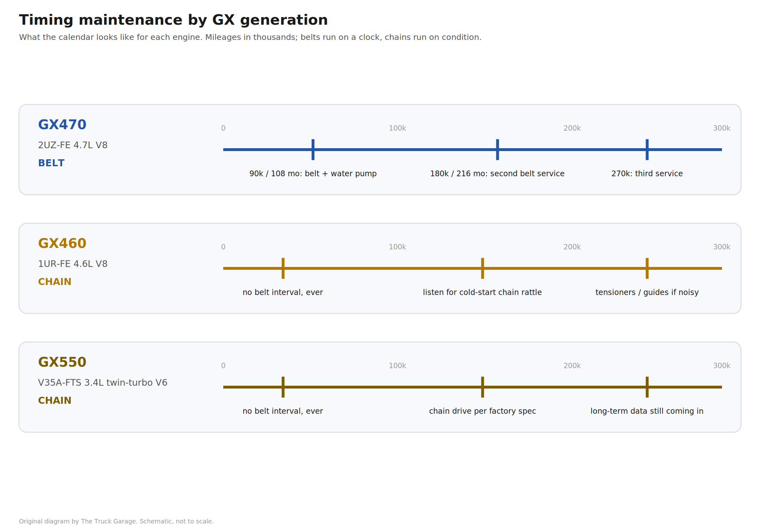Image resolution: width=760 pixels, height=532 pixels.
Task: Click the GX460 first tick above 'no belt interval, ever'
Action: coord(283,268)
